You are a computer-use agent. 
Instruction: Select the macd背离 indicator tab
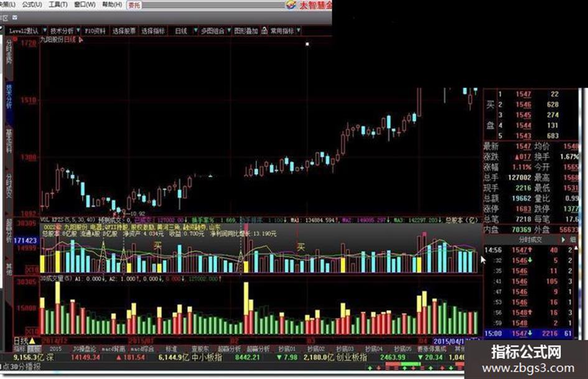pyautogui.click(x=113, y=349)
